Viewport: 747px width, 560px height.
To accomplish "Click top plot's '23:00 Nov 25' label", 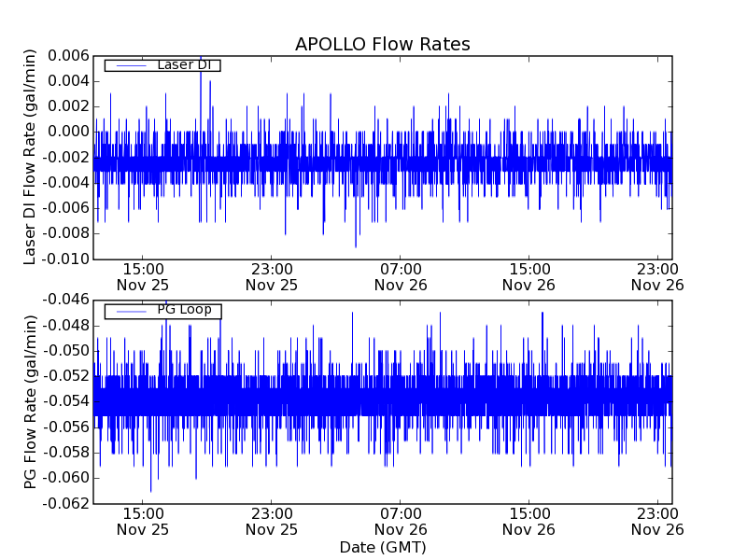I will pyautogui.click(x=272, y=277).
